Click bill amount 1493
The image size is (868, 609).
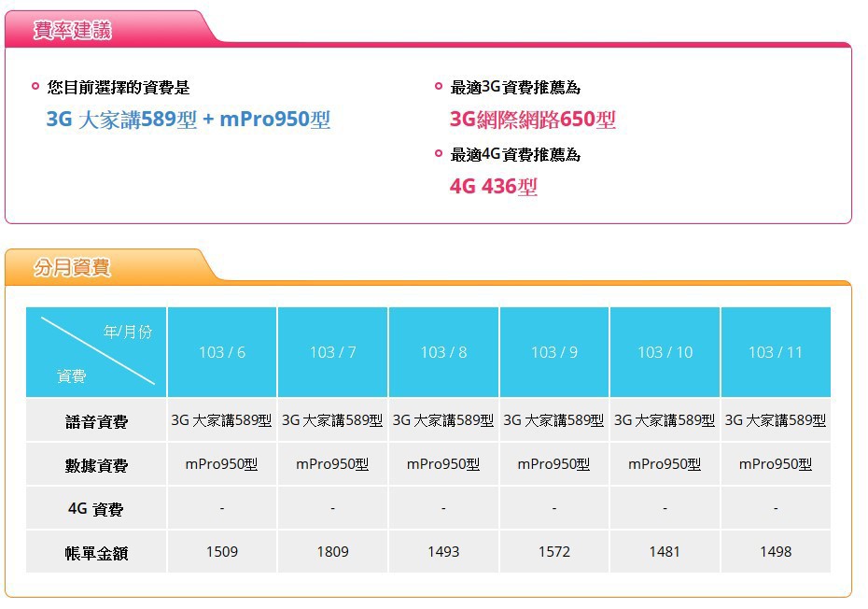coord(443,552)
